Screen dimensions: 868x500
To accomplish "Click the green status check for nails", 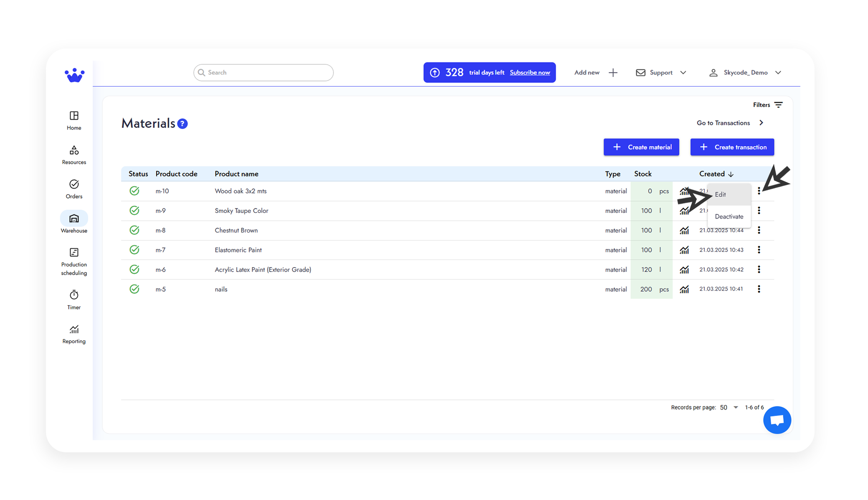I will coord(135,289).
